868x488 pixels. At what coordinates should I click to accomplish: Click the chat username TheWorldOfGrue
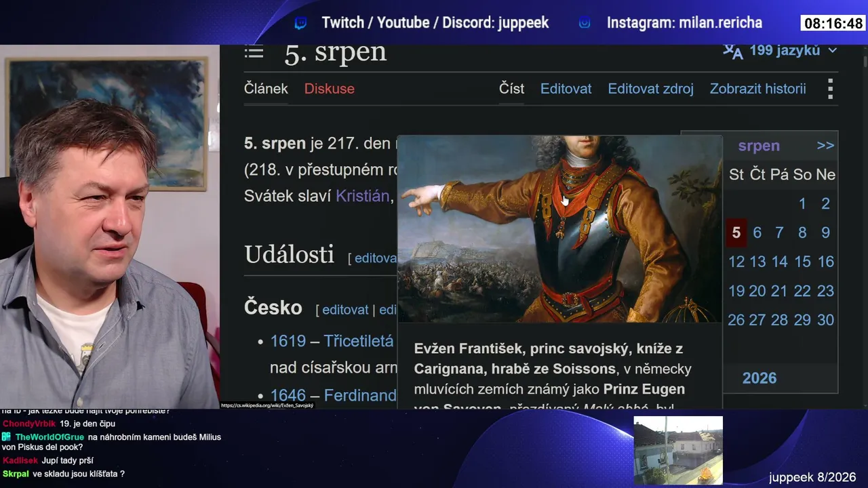[50, 437]
